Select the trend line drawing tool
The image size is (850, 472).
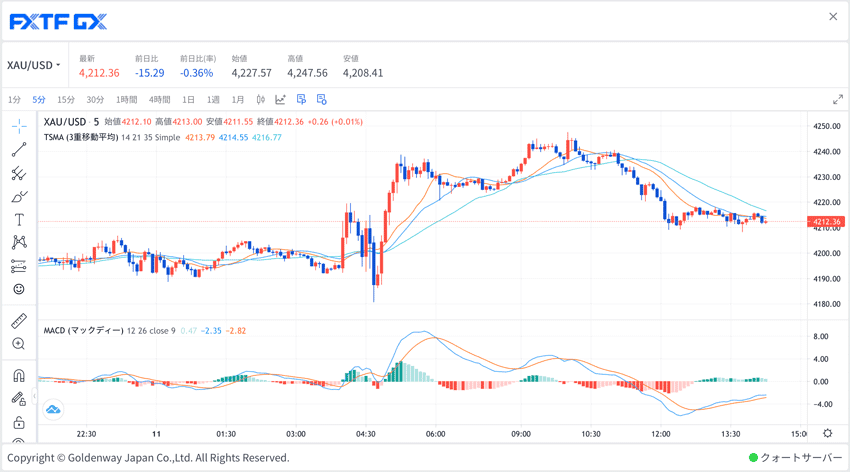click(19, 150)
